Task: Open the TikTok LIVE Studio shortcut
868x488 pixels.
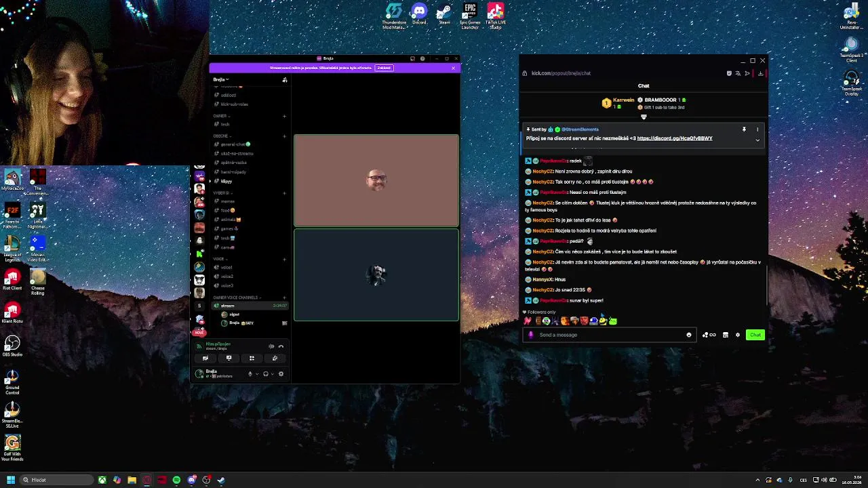Action: [x=496, y=16]
